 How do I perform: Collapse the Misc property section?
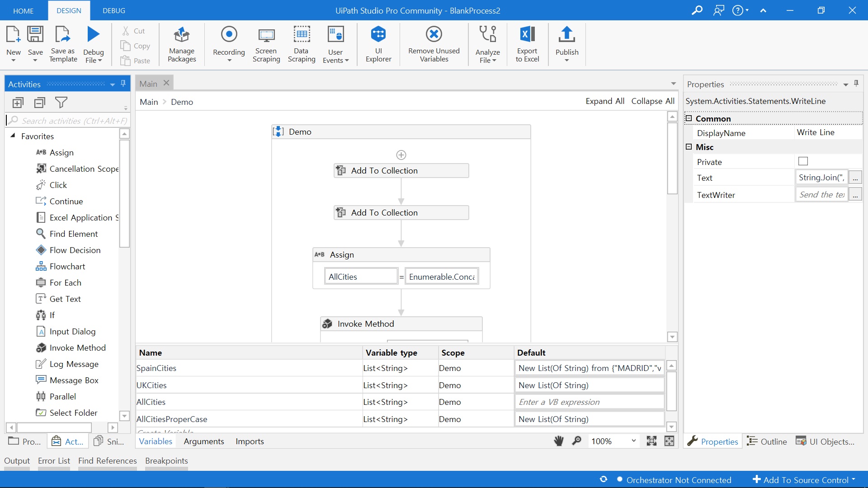click(x=689, y=147)
